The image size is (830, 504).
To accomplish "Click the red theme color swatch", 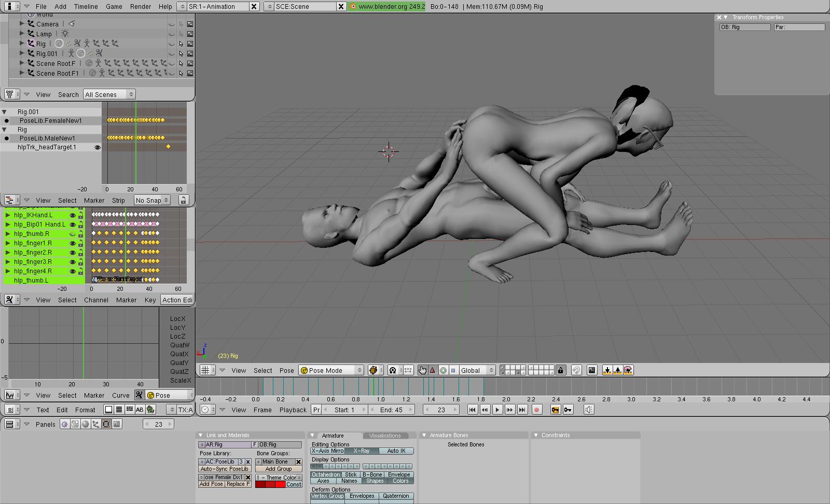I will pyautogui.click(x=270, y=484).
